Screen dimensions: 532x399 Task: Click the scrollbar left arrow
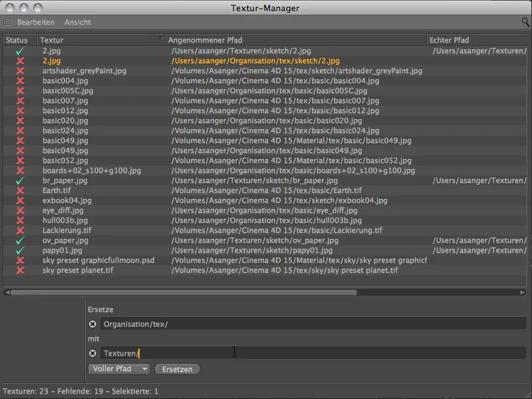click(x=7, y=293)
